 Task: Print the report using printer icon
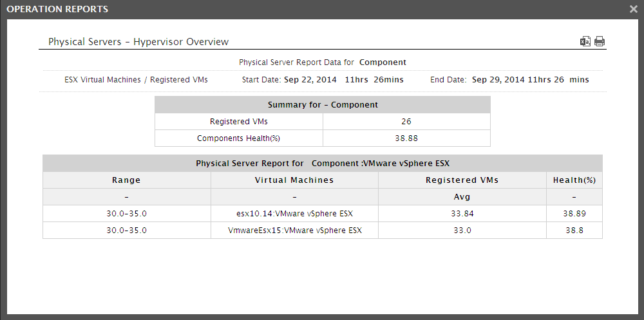(600, 41)
